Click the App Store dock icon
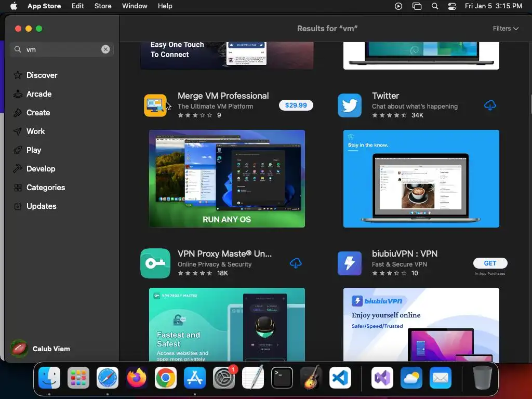The image size is (532, 399). 195,378
